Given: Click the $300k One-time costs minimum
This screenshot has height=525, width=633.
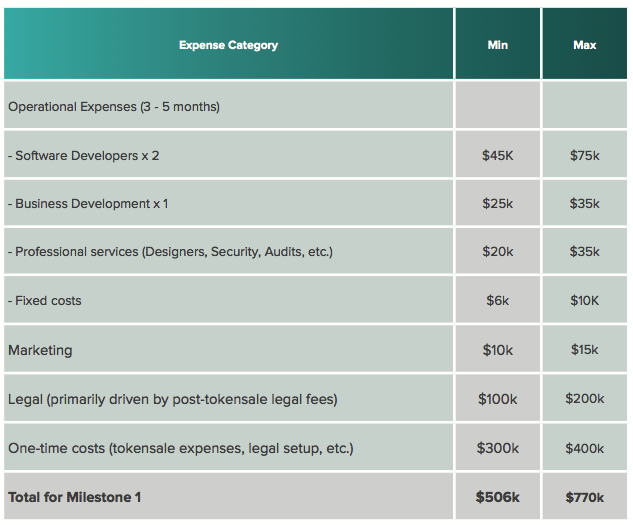Looking at the screenshot, I should 498,448.
